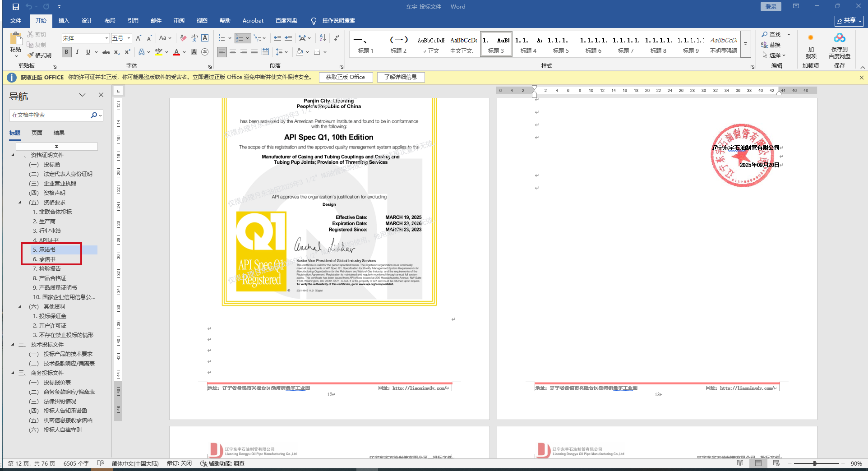The width and height of the screenshot is (868, 471).
Task: Copy the selection with 复制
Action: [x=37, y=45]
